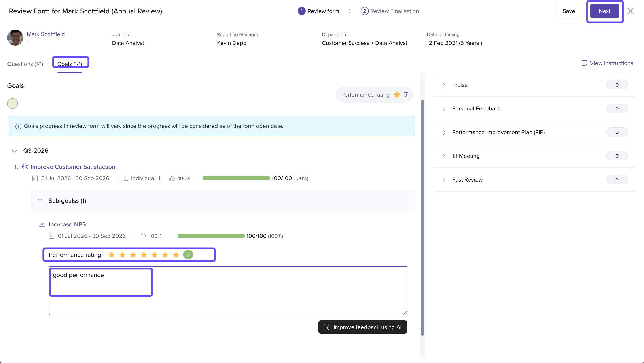Expand the Past Review panel
The width and height of the screenshot is (644, 363).
tap(534, 180)
